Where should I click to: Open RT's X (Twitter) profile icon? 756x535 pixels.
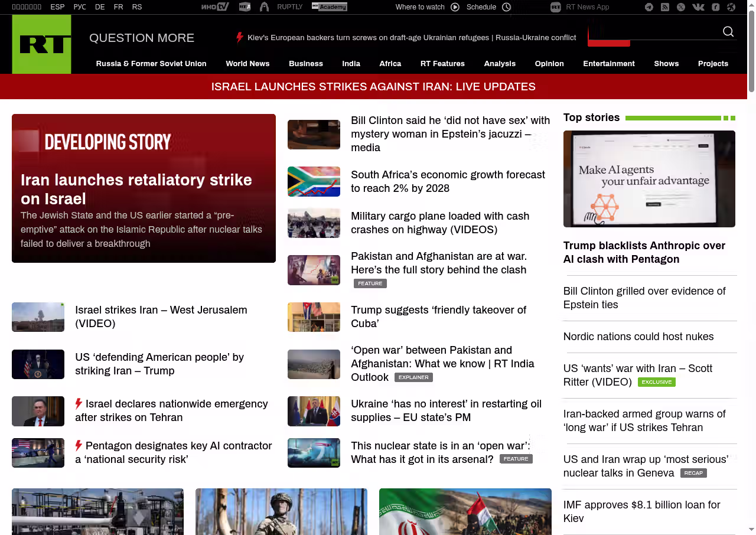coord(681,7)
